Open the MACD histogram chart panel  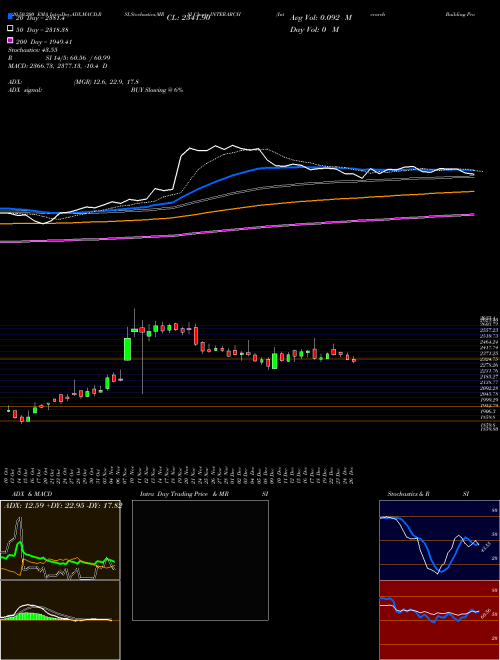click(x=60, y=620)
